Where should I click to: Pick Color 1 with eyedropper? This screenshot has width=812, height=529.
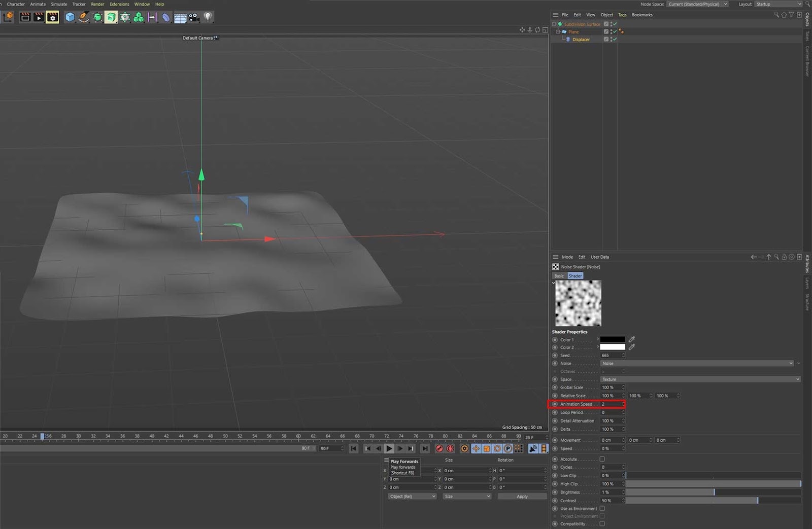click(x=632, y=339)
